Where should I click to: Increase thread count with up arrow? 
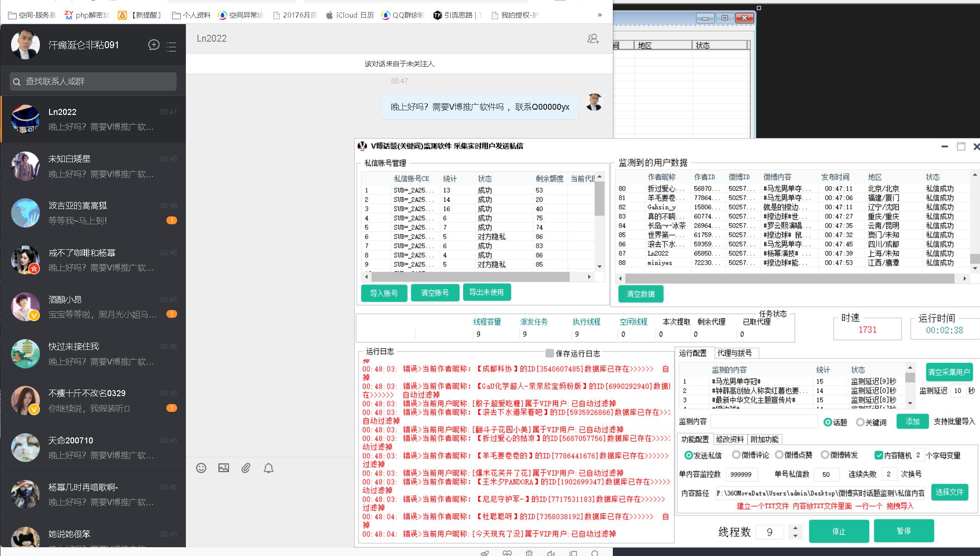(795, 528)
